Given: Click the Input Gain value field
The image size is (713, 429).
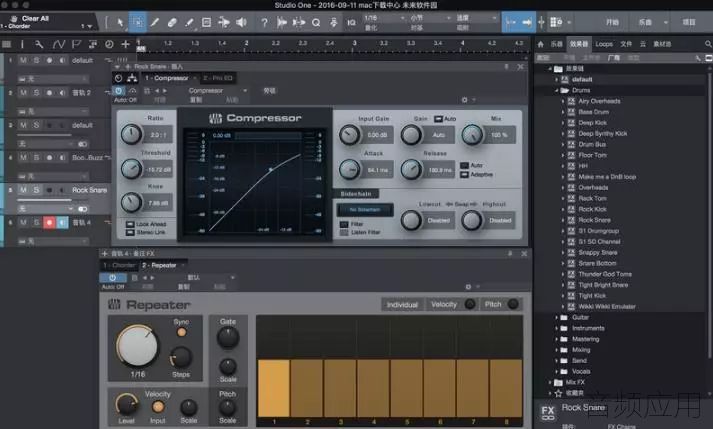Looking at the screenshot, I should click(377, 135).
